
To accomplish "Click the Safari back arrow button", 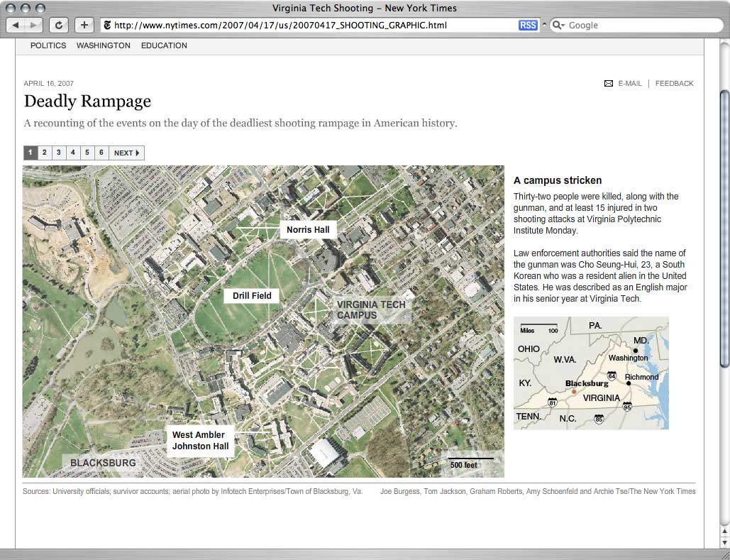I will coord(16,25).
